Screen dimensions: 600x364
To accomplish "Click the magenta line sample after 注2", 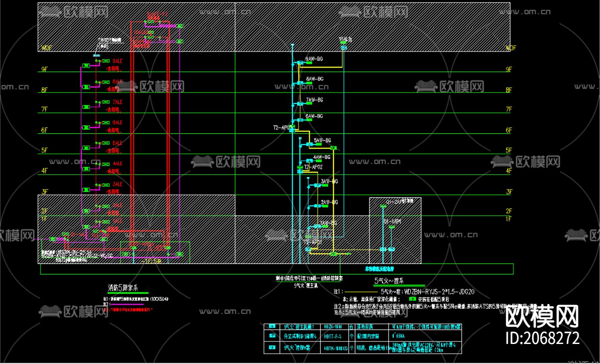I will click(127, 304).
